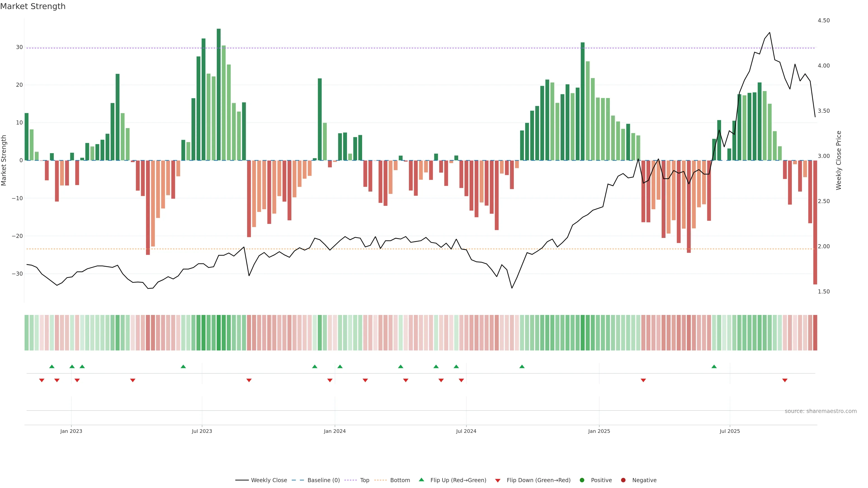The width and height of the screenshot is (868, 488).
Task: Click the rightmost red flip-down triangle marker
Action: click(785, 380)
